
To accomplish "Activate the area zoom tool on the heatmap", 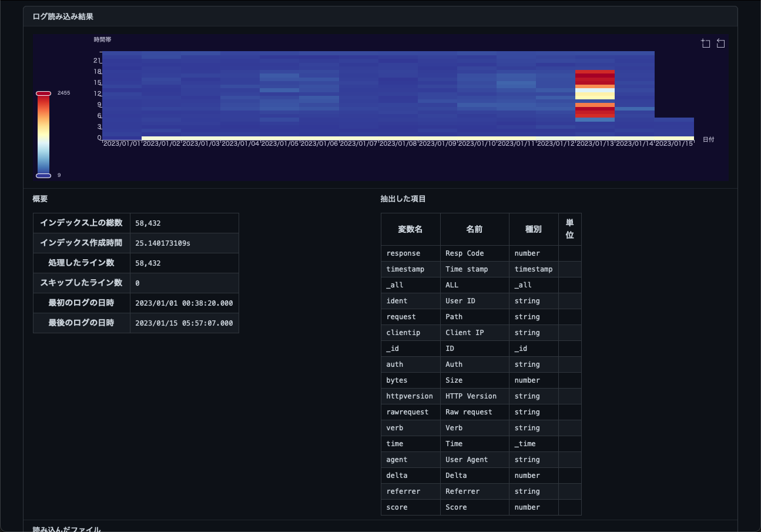I will tap(706, 44).
